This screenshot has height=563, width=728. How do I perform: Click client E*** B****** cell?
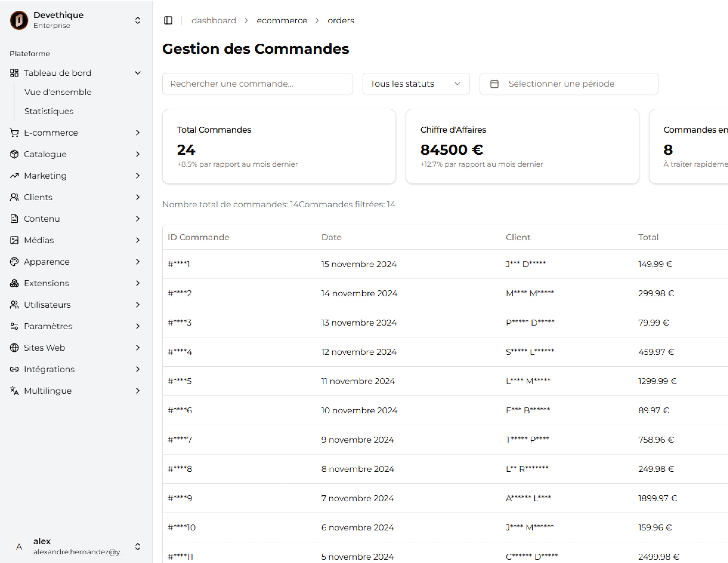pos(528,410)
